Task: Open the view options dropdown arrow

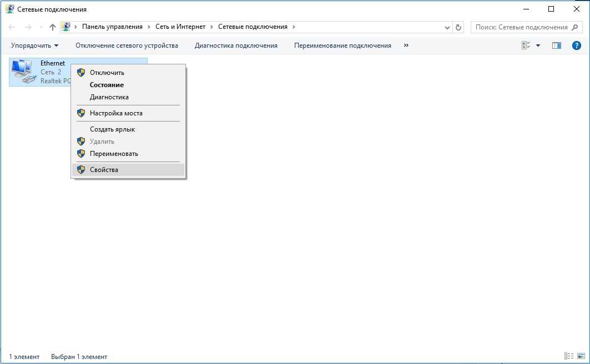Action: [x=538, y=46]
